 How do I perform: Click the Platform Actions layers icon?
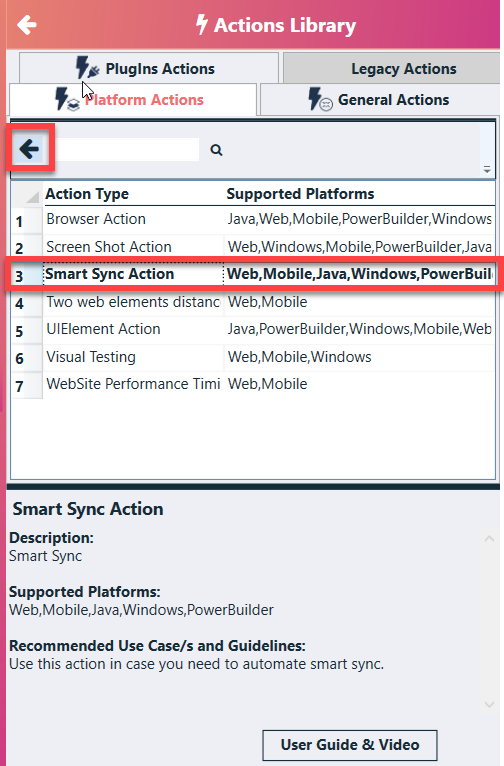74,104
